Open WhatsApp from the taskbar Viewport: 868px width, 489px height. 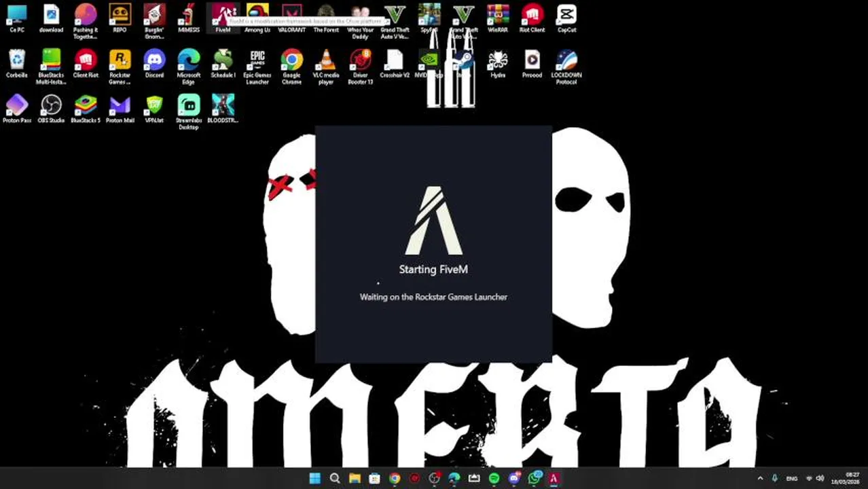click(x=535, y=479)
